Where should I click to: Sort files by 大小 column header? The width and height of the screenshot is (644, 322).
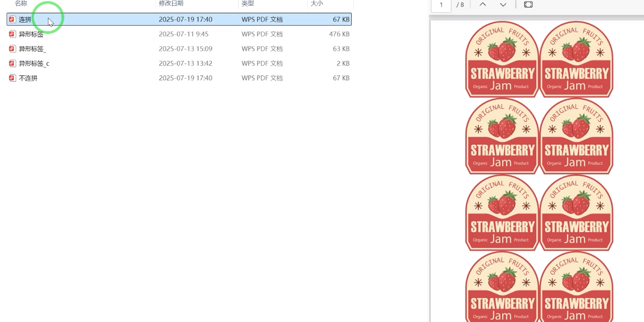[x=317, y=4]
